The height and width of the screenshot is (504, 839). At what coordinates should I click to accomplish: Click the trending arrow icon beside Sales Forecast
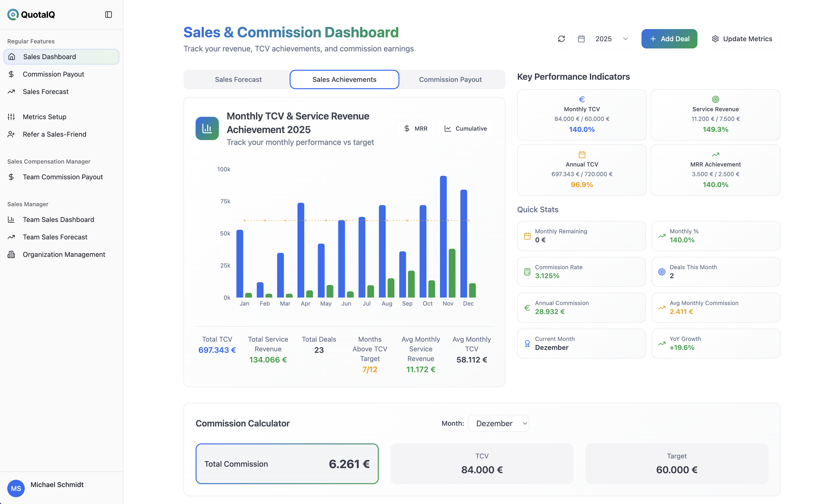point(11,91)
